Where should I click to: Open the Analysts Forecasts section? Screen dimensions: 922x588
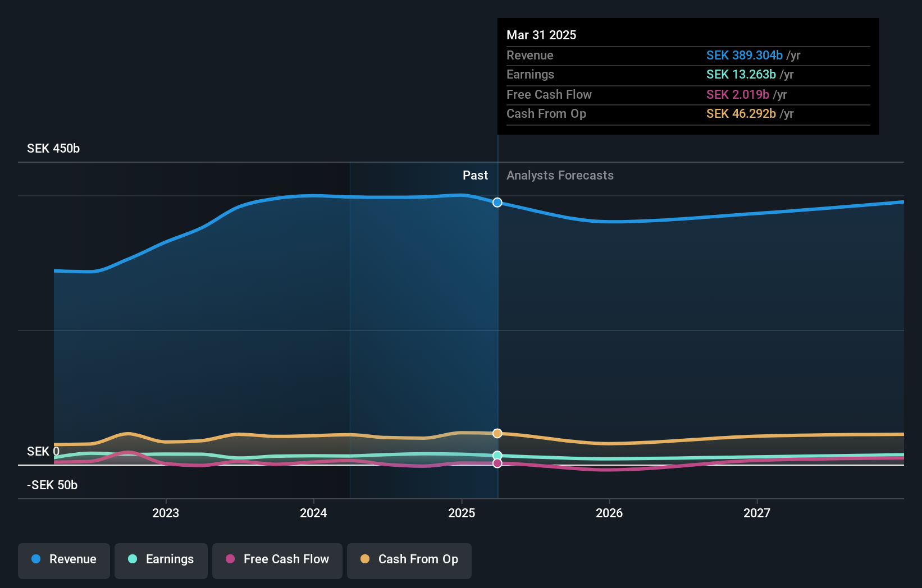[x=559, y=175]
